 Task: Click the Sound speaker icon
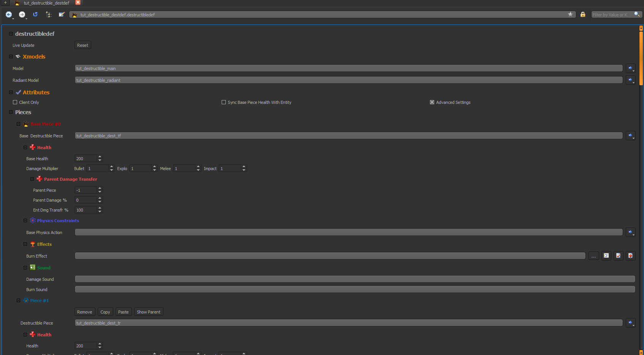pyautogui.click(x=33, y=268)
